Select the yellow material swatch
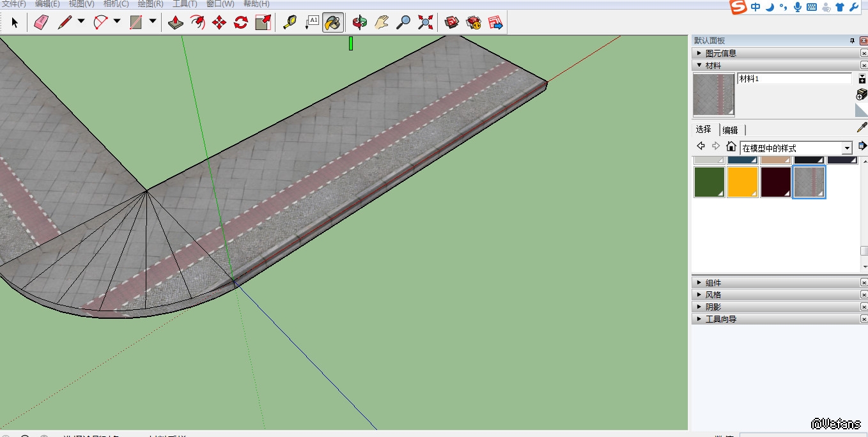Image resolution: width=868 pixels, height=437 pixels. click(743, 182)
